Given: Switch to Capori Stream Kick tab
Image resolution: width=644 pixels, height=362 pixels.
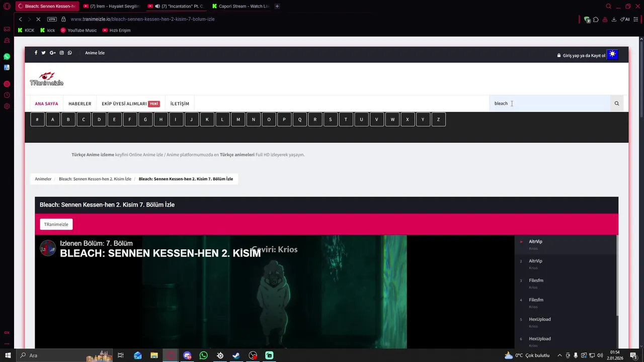Looking at the screenshot, I should 240,6.
